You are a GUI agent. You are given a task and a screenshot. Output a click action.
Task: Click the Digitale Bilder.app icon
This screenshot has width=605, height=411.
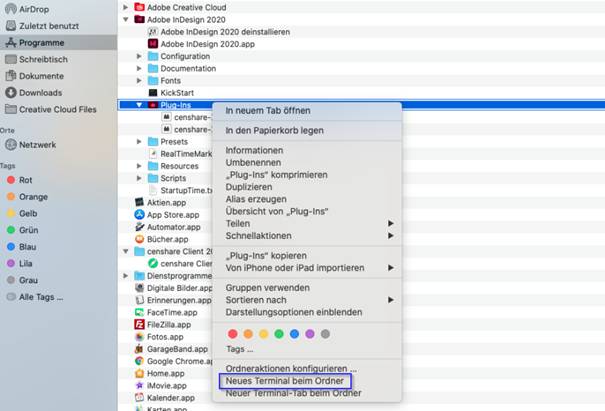point(139,288)
